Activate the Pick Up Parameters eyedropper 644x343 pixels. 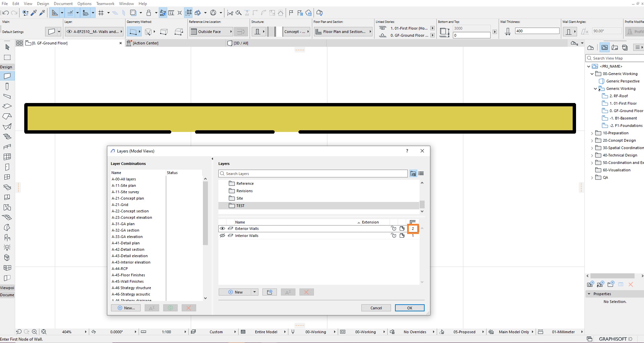click(34, 13)
